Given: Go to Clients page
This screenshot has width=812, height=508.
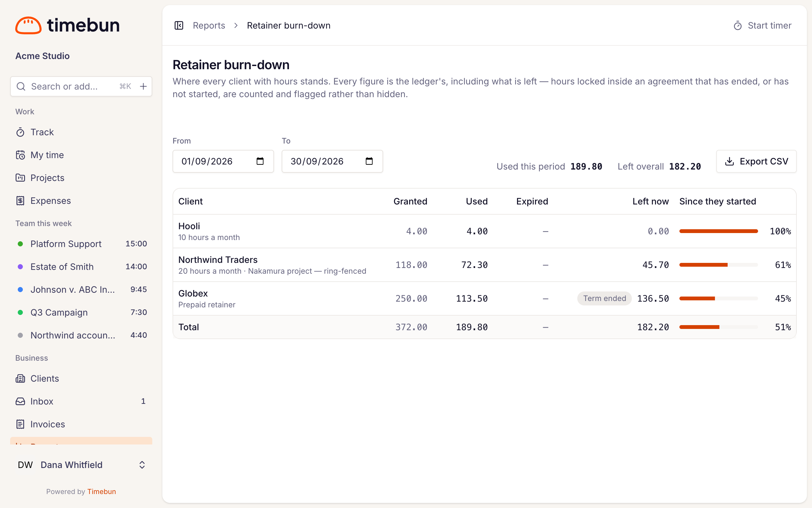Looking at the screenshot, I should click(x=81, y=378).
